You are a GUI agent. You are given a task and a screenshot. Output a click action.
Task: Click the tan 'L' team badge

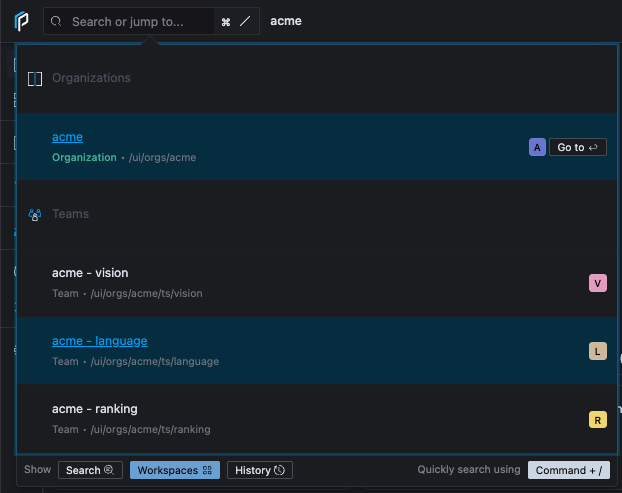[x=597, y=351]
